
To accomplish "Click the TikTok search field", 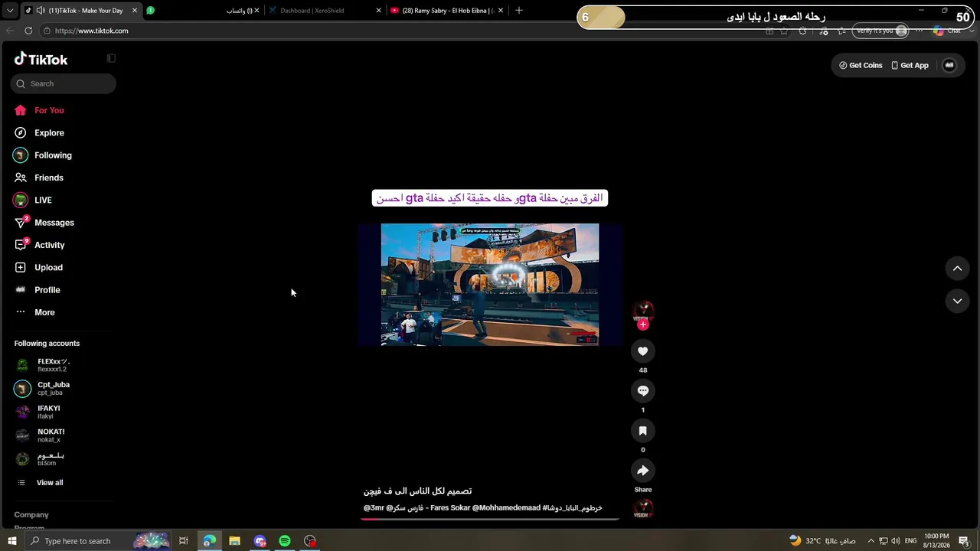I will (64, 83).
